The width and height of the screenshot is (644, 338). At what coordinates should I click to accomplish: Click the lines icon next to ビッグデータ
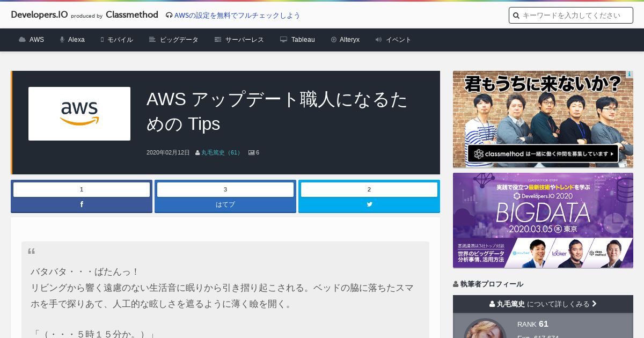coord(152,40)
